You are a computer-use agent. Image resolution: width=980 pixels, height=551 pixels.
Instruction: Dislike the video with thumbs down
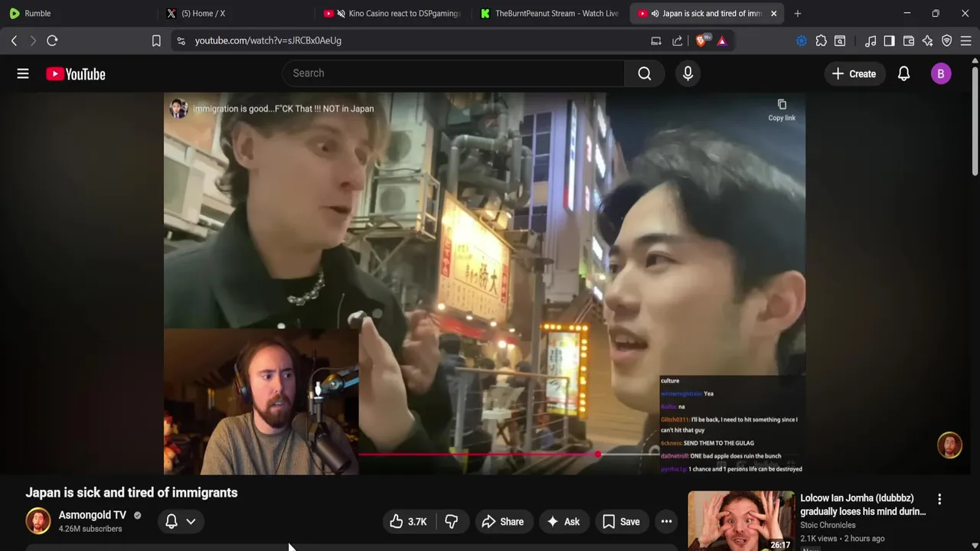(452, 522)
